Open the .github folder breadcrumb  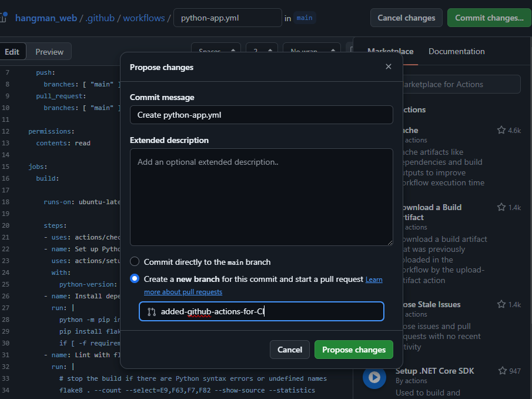pyautogui.click(x=100, y=18)
